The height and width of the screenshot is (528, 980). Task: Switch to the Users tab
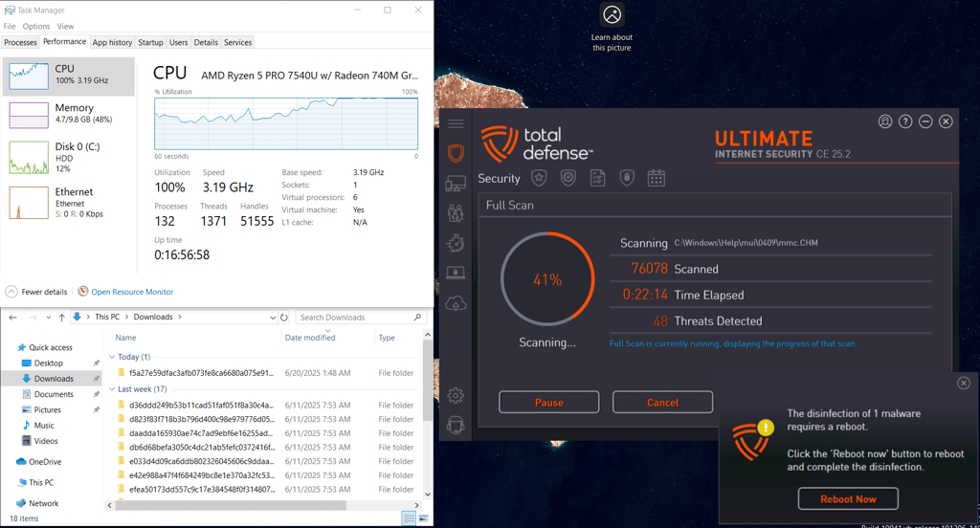coord(179,42)
